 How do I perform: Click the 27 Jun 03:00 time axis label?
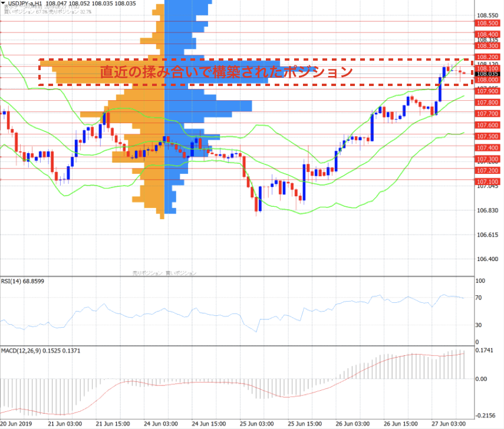(x=449, y=424)
